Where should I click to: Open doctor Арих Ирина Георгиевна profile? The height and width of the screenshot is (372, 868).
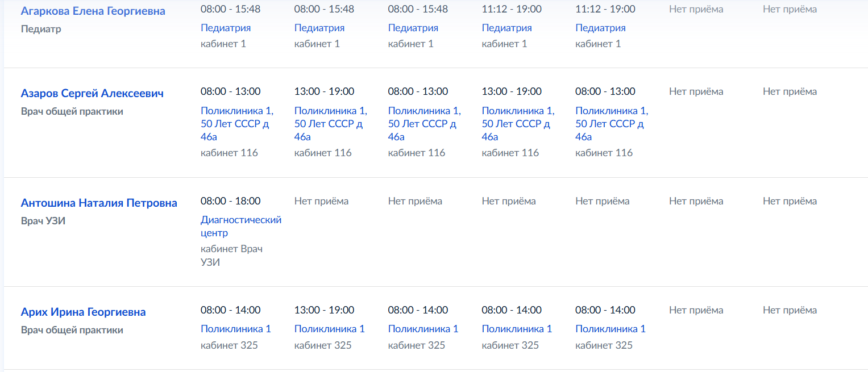(x=84, y=312)
